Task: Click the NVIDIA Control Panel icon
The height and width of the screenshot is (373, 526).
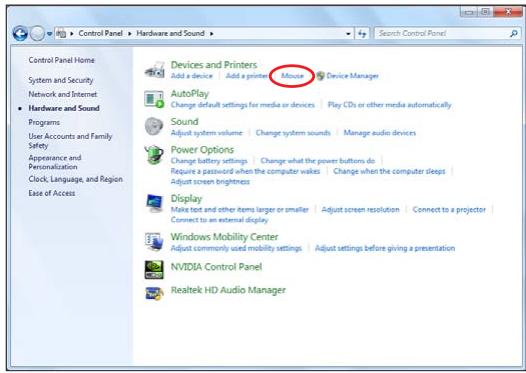Action: pos(154,270)
